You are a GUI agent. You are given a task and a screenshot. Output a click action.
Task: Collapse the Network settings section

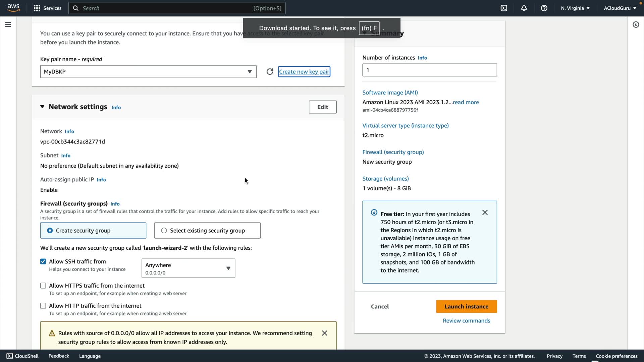pos(42,107)
